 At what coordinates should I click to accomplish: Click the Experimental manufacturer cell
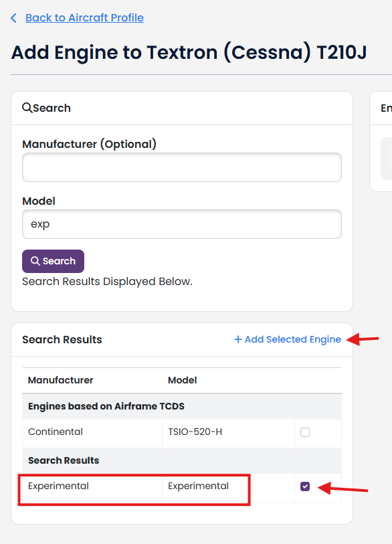92,486
